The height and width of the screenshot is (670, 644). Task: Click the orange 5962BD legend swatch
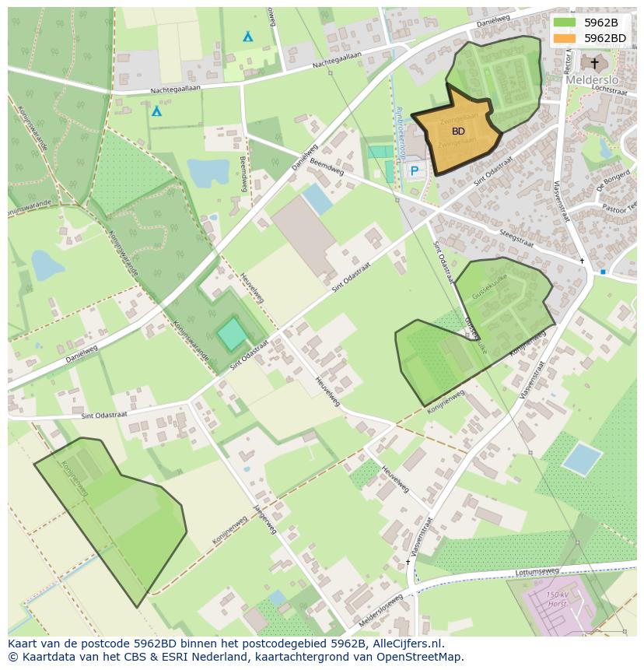coord(565,37)
